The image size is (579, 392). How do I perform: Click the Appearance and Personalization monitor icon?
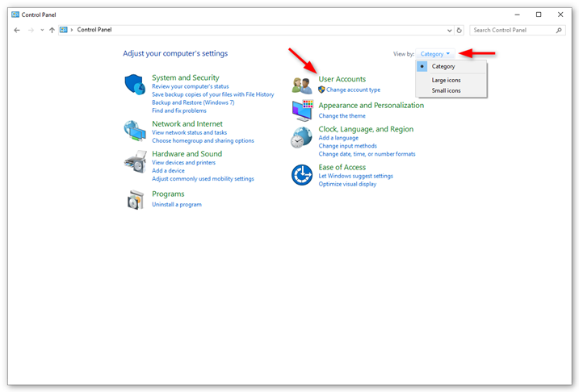point(303,110)
